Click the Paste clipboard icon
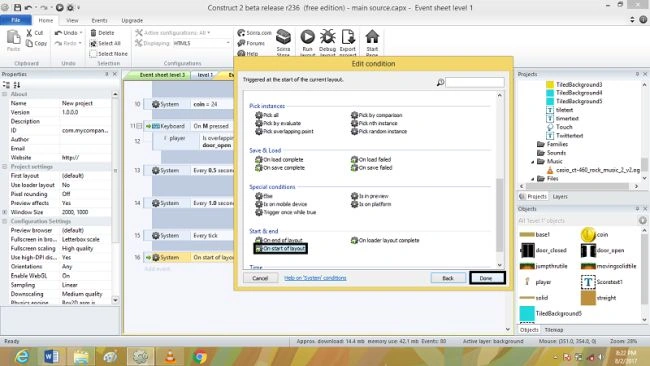 point(13,37)
